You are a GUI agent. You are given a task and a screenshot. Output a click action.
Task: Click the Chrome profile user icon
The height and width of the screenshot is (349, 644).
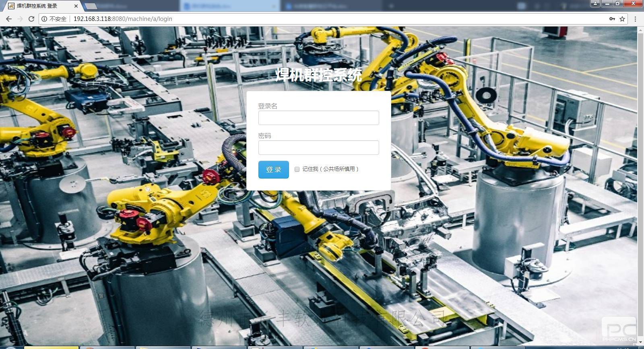[x=595, y=4]
